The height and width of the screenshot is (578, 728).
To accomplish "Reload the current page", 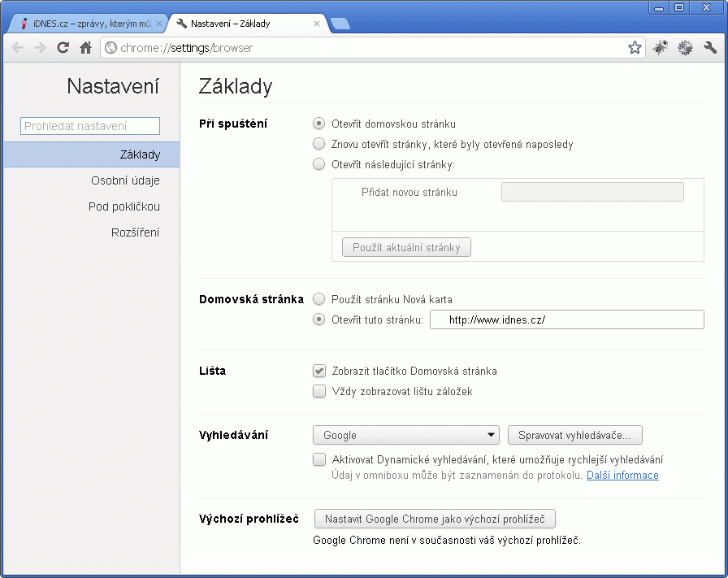I will point(63,47).
